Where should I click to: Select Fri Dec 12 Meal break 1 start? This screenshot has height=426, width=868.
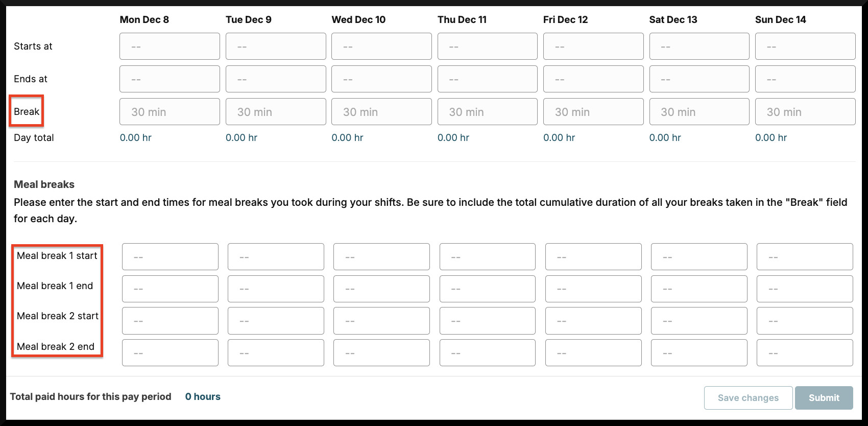coord(593,257)
